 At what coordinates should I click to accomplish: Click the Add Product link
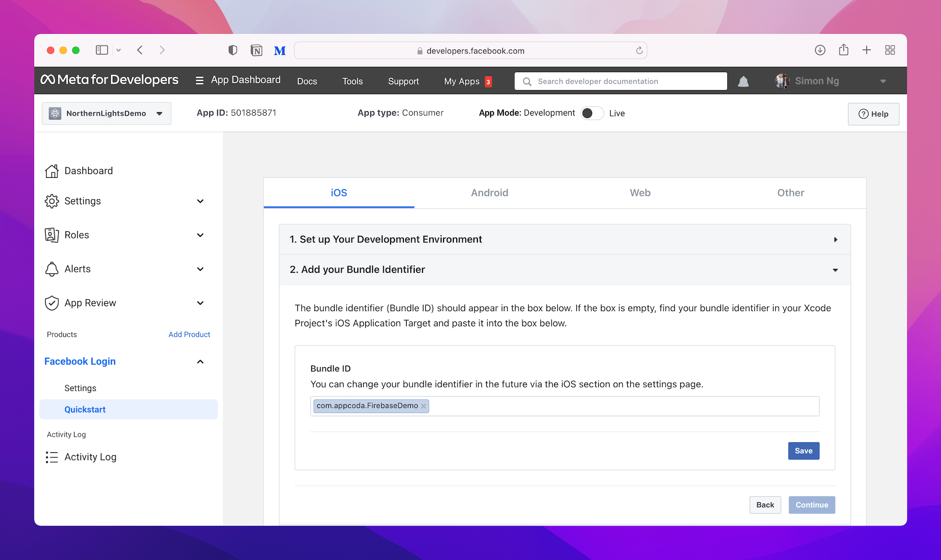(189, 334)
